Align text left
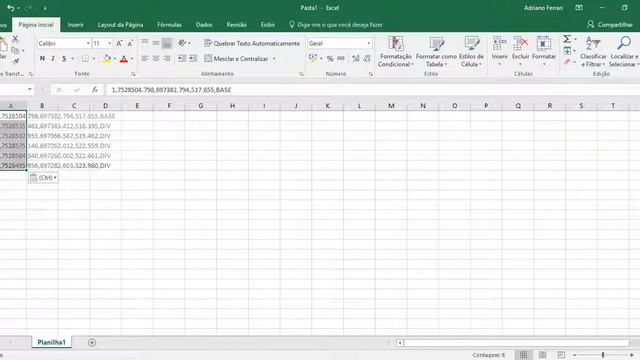 (x=145, y=59)
